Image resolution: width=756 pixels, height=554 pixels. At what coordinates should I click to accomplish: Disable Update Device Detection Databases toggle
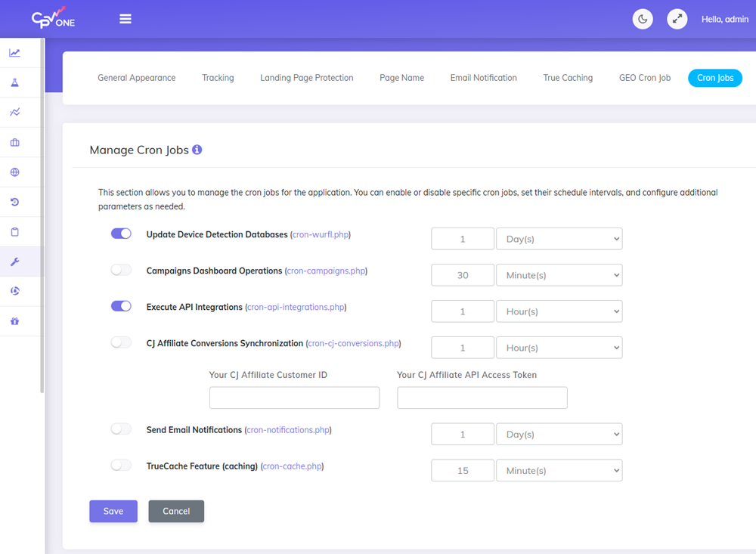coord(121,234)
